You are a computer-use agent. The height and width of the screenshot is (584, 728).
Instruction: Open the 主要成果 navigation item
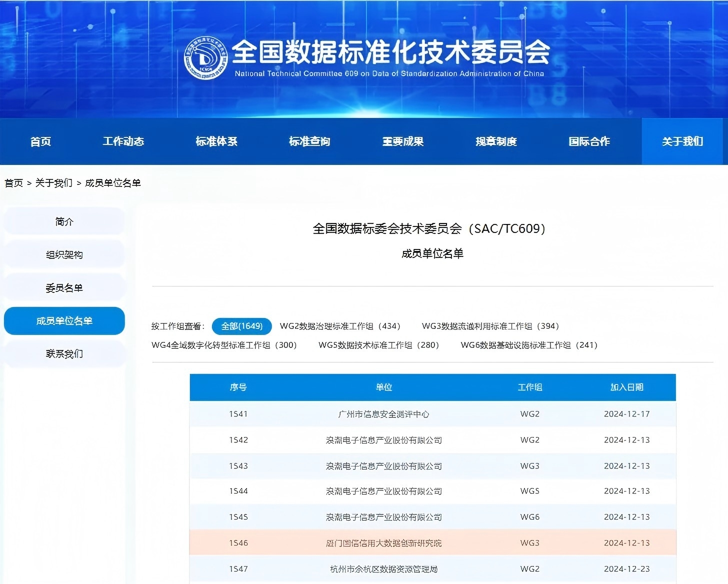(x=403, y=141)
